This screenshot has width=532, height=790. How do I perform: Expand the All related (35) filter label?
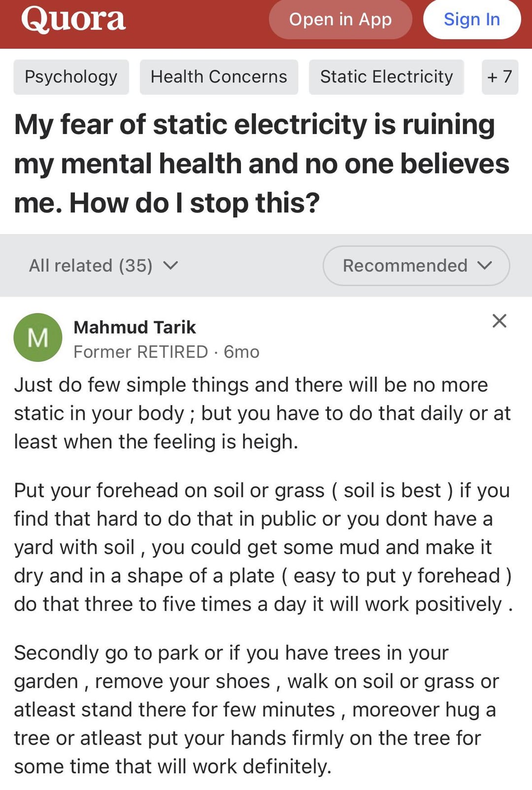pyautogui.click(x=91, y=266)
